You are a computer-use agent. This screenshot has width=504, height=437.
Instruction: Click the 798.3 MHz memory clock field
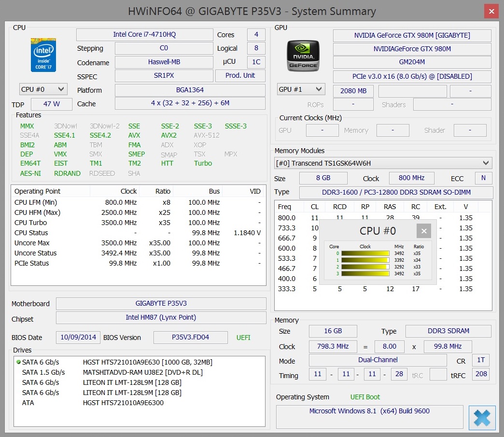pyautogui.click(x=333, y=347)
